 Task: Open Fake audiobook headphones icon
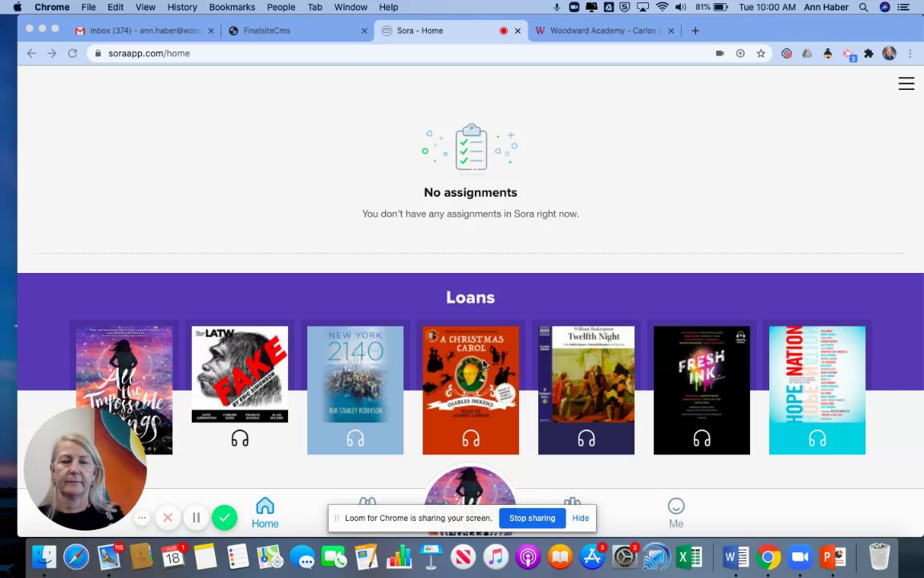[240, 438]
